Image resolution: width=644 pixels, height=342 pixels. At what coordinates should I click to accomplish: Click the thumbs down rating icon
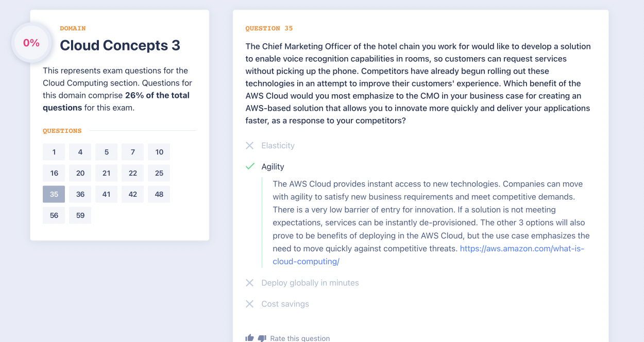pyautogui.click(x=262, y=338)
